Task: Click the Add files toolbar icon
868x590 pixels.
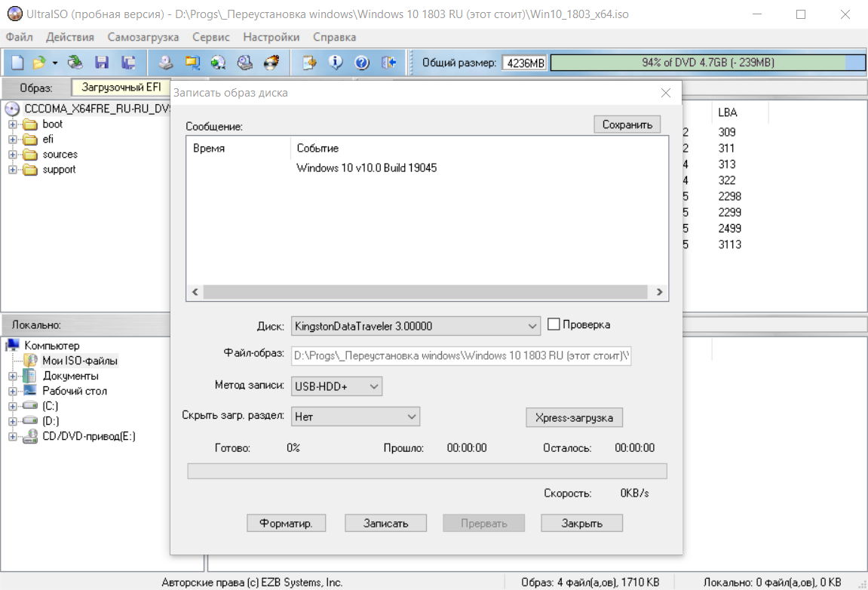Action: pyautogui.click(x=309, y=63)
